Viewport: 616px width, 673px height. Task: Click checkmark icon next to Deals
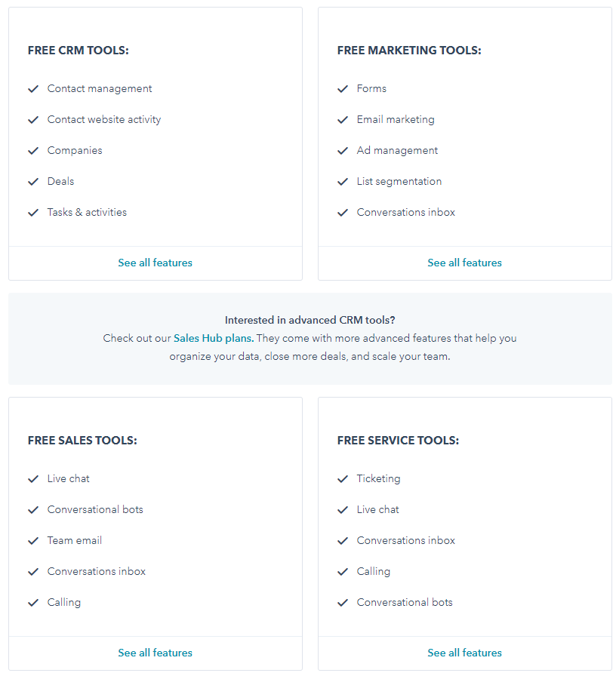33,182
